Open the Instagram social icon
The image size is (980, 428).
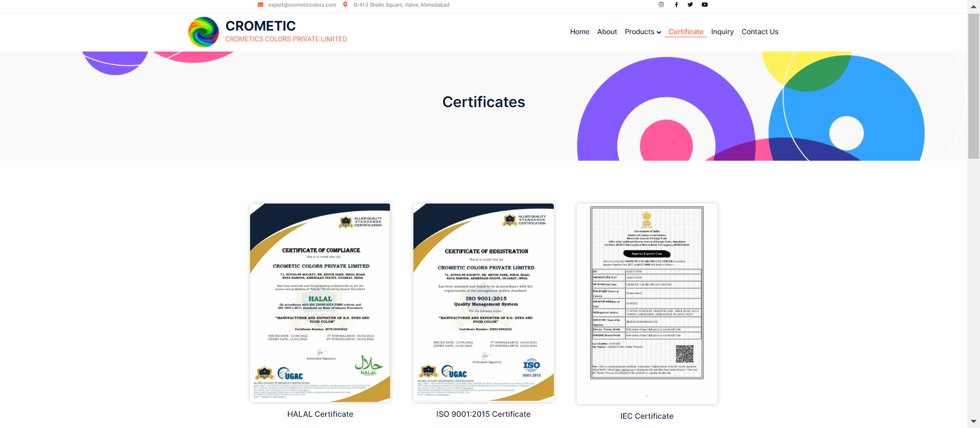pyautogui.click(x=661, y=5)
